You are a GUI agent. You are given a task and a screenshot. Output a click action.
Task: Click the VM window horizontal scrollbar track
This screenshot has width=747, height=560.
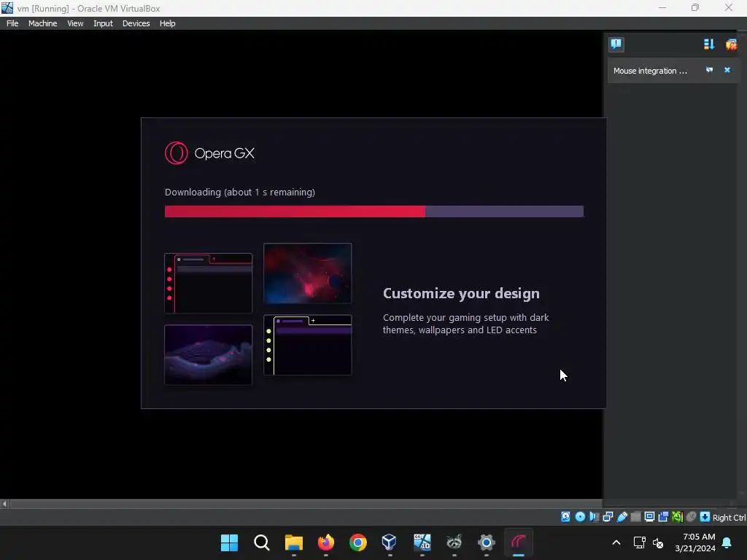coord(305,504)
